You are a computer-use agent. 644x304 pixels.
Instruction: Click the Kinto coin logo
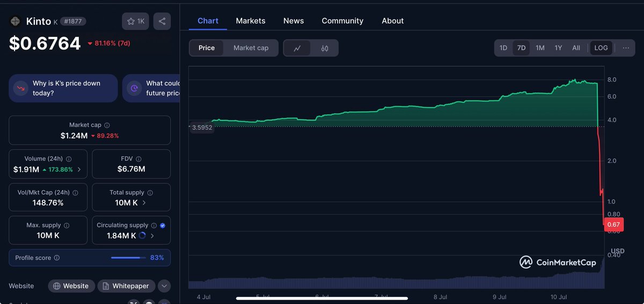pyautogui.click(x=16, y=21)
